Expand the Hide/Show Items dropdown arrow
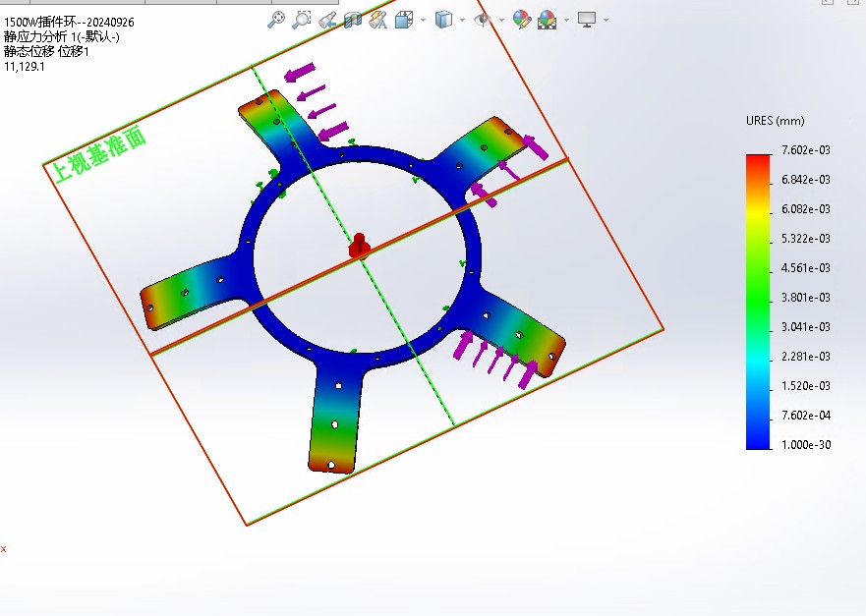This screenshot has width=866, height=616. (x=501, y=20)
